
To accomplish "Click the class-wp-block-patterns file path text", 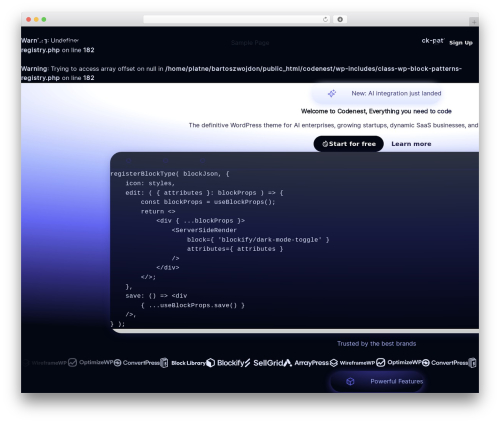I will point(313,69).
